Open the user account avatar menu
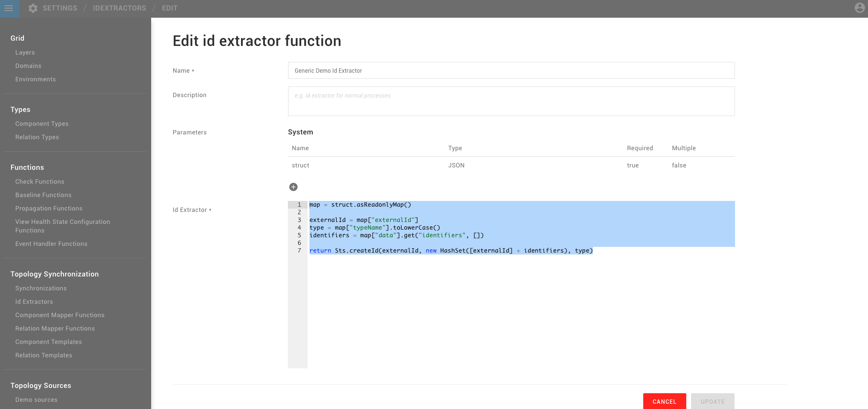The image size is (868, 409). pos(860,8)
